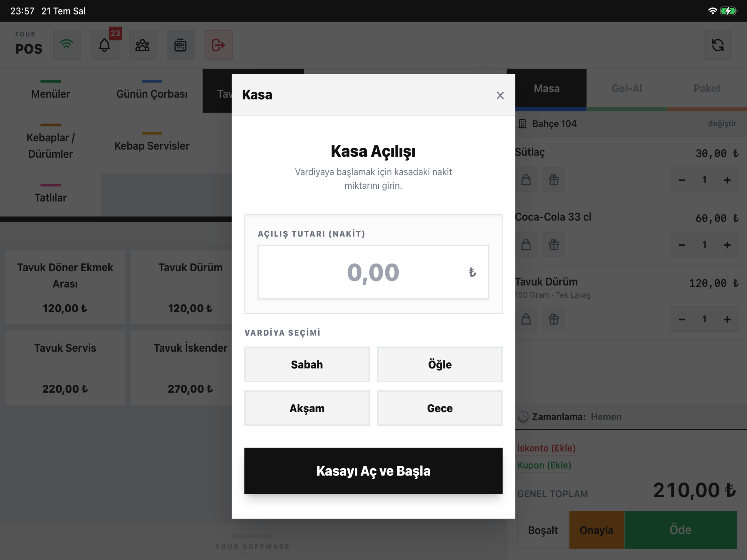
Task: Add Tavuk Döner Ekmek Arası product
Action: tap(65, 287)
